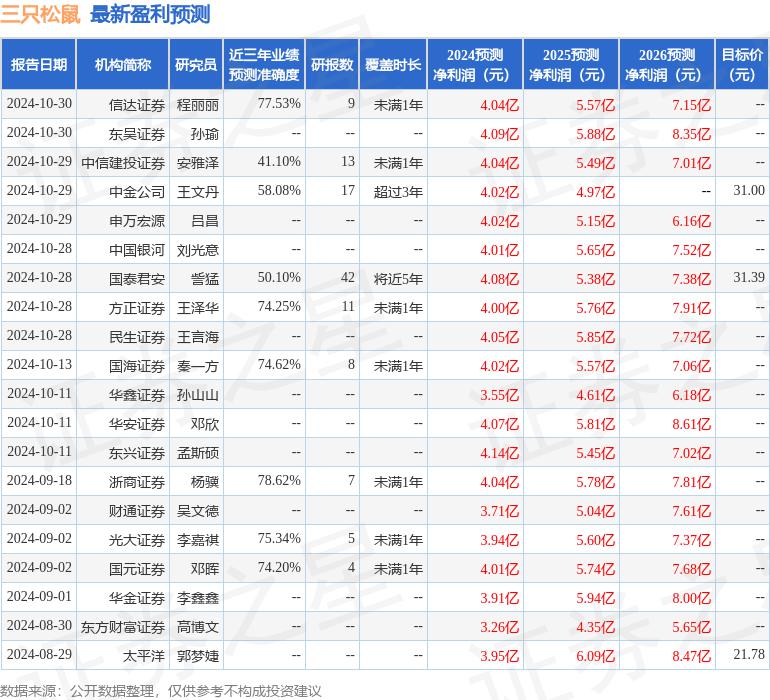
Task: Click institution 申万宏源
Action: [137, 221]
